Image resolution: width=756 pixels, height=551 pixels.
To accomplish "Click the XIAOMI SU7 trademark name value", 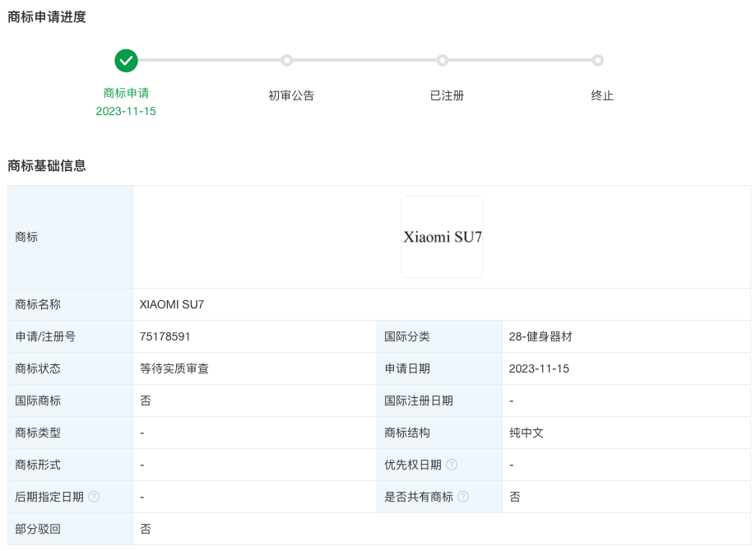I will point(172,304).
